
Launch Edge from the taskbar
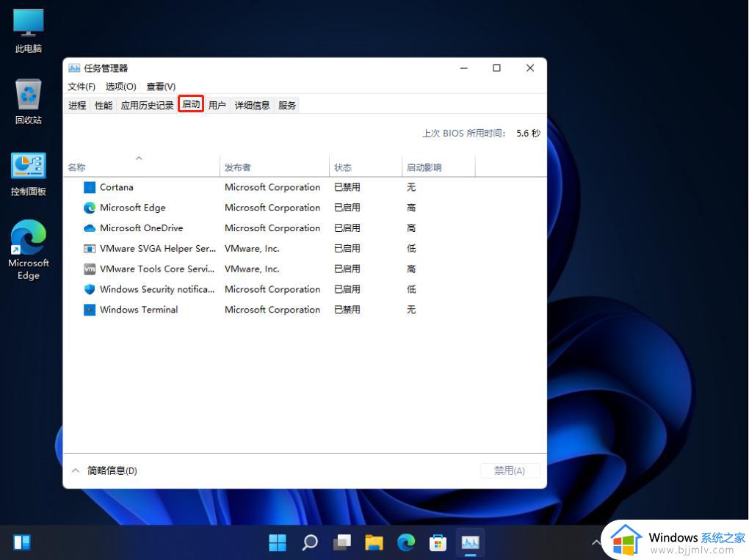(x=406, y=542)
